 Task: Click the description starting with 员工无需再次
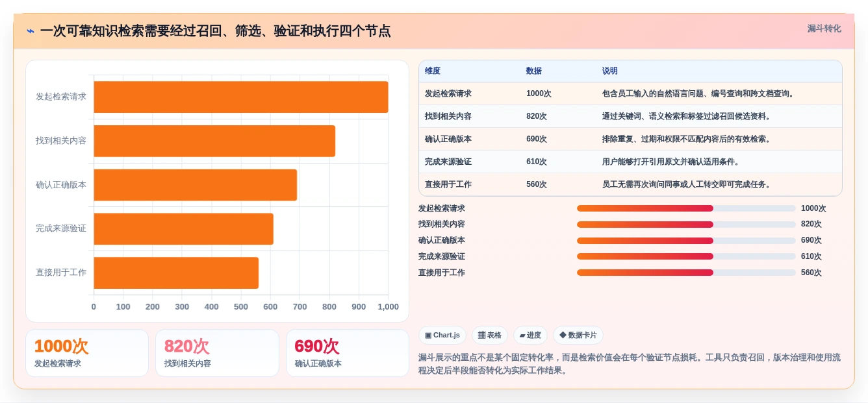pyautogui.click(x=687, y=184)
